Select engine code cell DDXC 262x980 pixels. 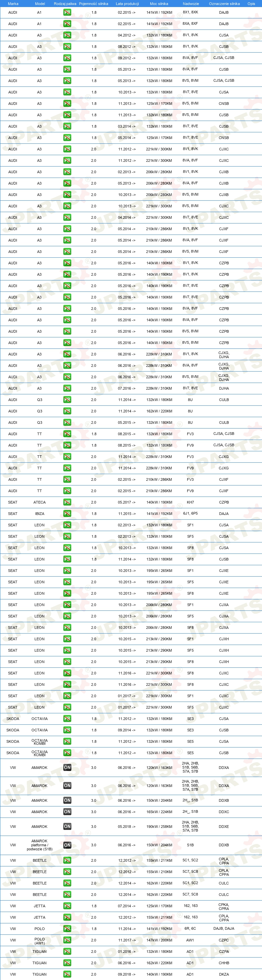(224, 811)
